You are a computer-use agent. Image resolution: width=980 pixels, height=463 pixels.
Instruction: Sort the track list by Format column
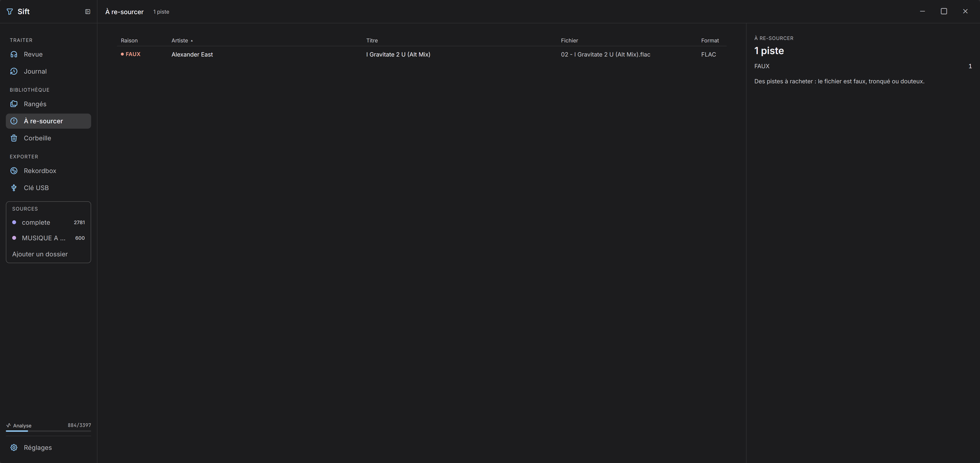(x=710, y=40)
